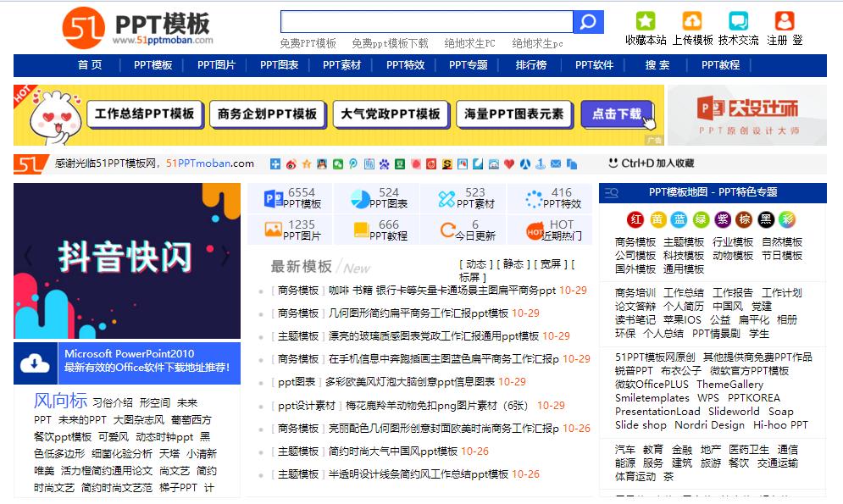Click the 上传模板 upload icon
The height and width of the screenshot is (504, 843).
click(692, 19)
